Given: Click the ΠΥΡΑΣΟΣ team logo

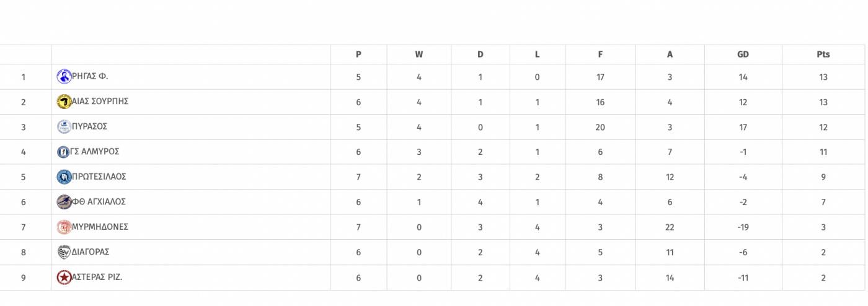Looking at the screenshot, I should point(64,127).
